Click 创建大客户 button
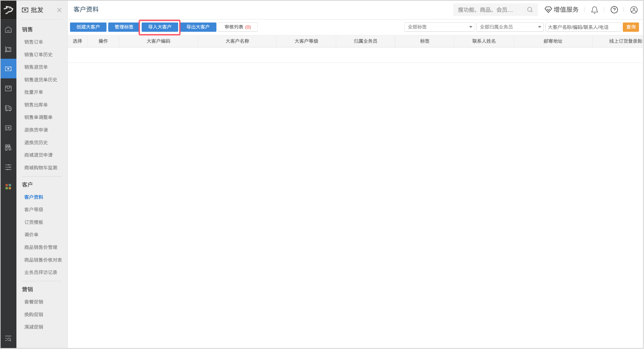The height and width of the screenshot is (349, 644). 88,27
